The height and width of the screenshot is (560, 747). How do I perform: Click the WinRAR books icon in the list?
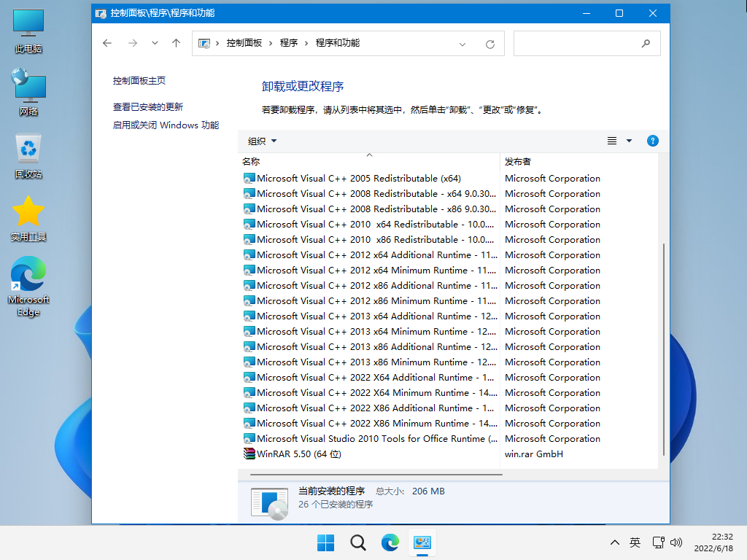249,454
